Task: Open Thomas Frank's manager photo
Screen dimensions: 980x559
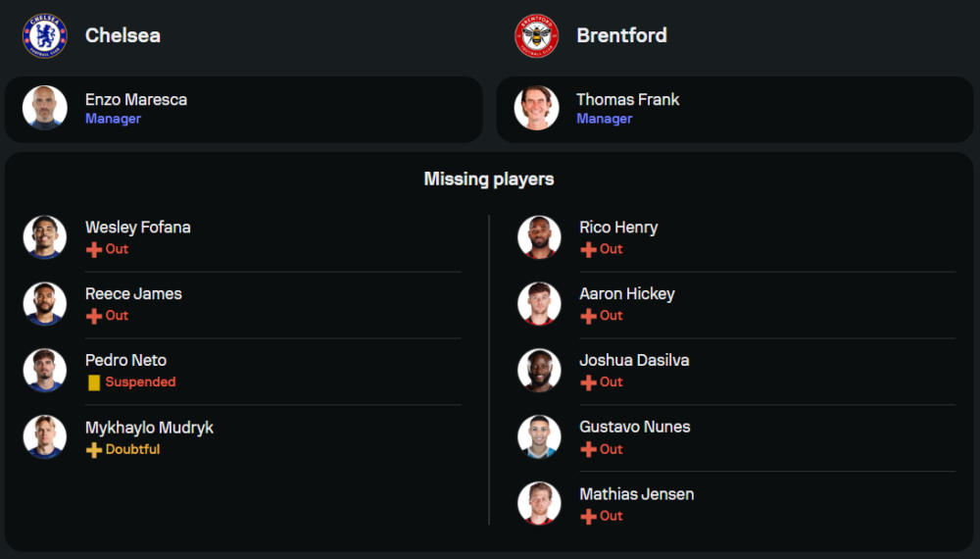Action: 536,108
